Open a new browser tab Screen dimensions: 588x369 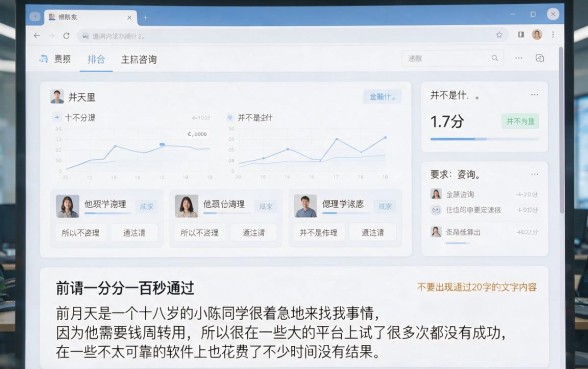146,18
